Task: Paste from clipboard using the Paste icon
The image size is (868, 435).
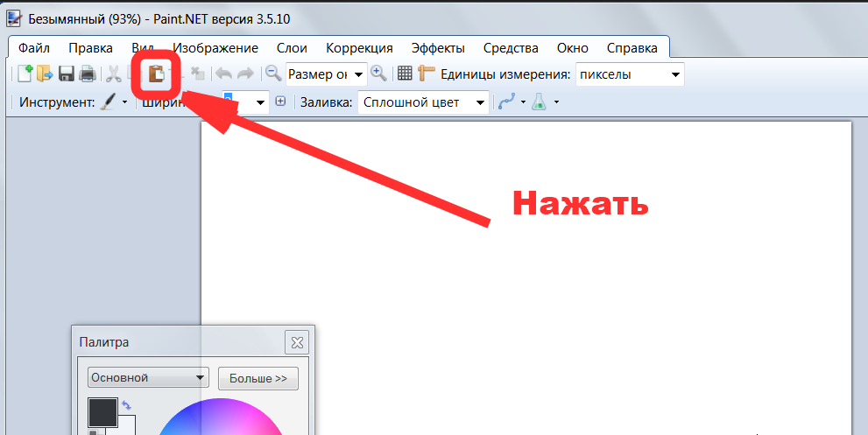Action: coord(157,74)
